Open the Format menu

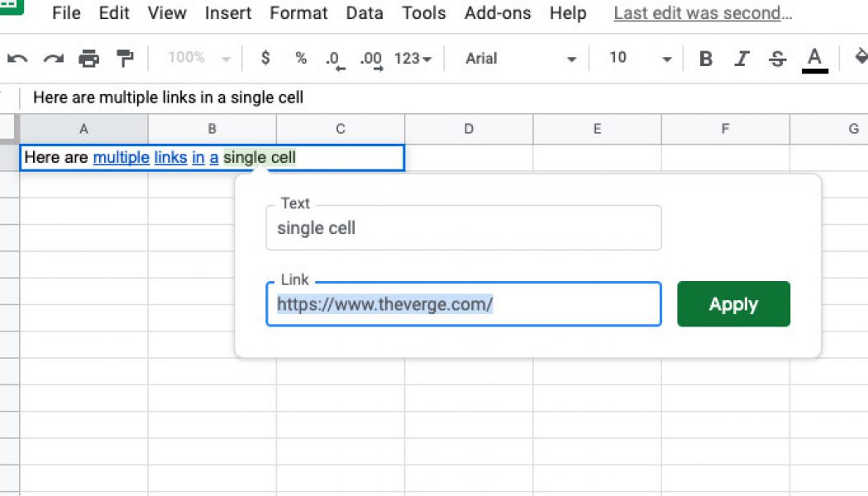pyautogui.click(x=298, y=12)
